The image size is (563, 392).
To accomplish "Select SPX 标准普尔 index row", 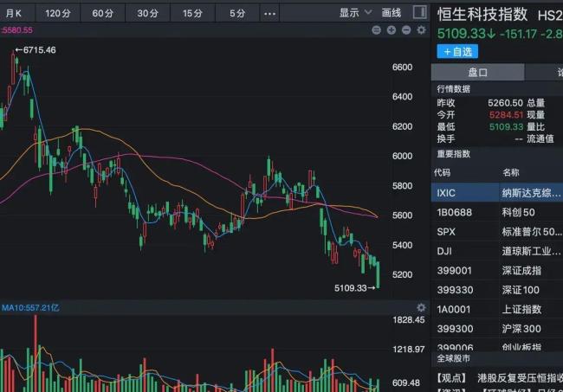I will [x=497, y=232].
